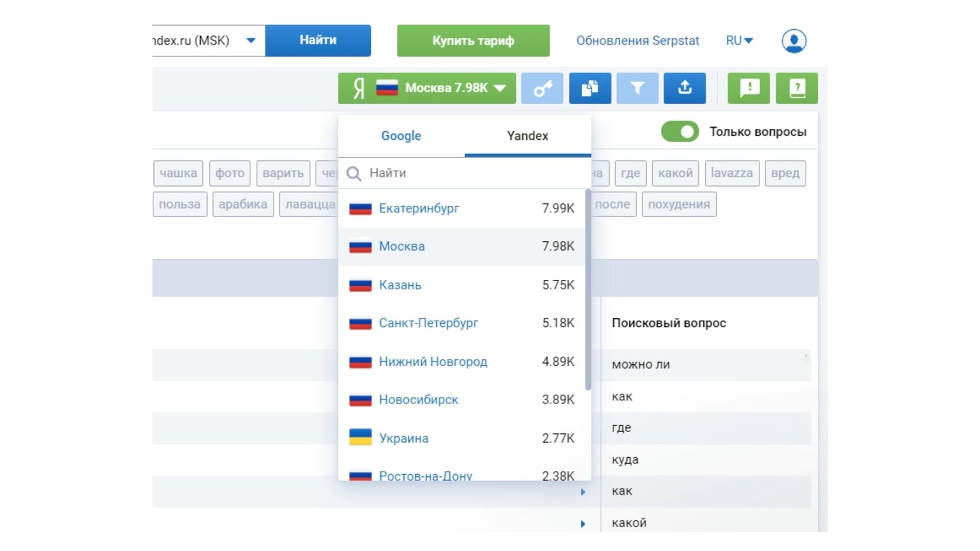Click the copy documents icon button
Image resolution: width=980 pixels, height=551 pixels.
coord(590,88)
